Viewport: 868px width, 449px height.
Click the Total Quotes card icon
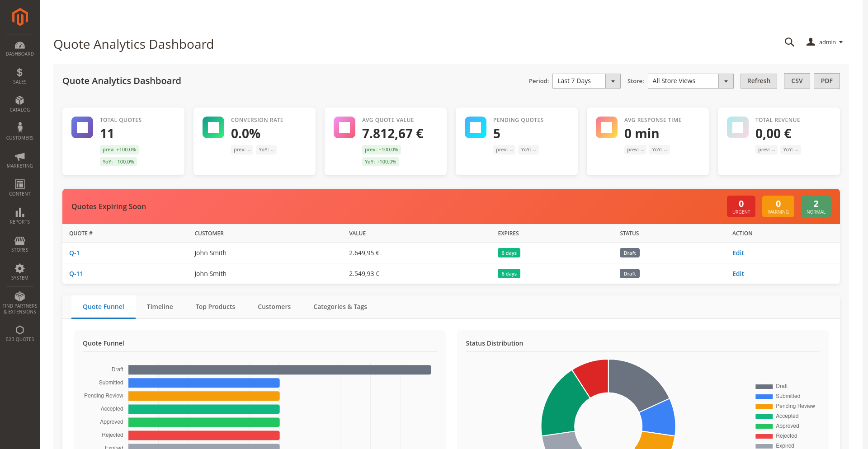(82, 127)
